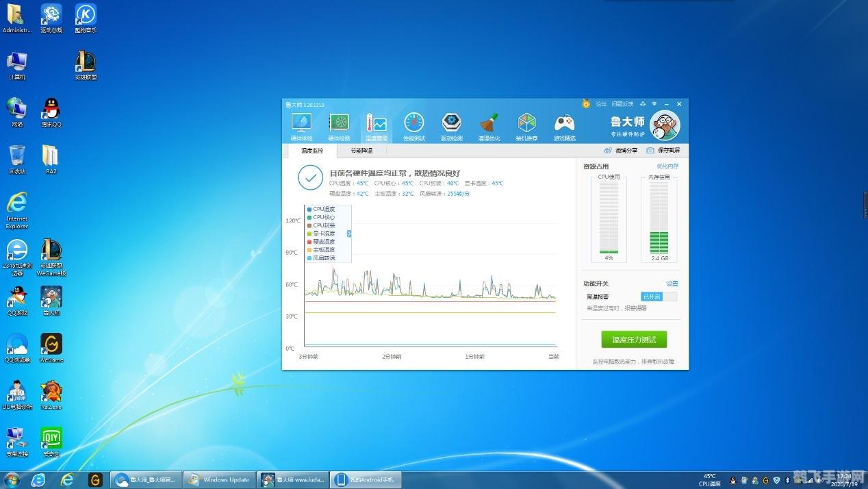
Task: Switch to the 节能降温 tab
Action: point(361,151)
